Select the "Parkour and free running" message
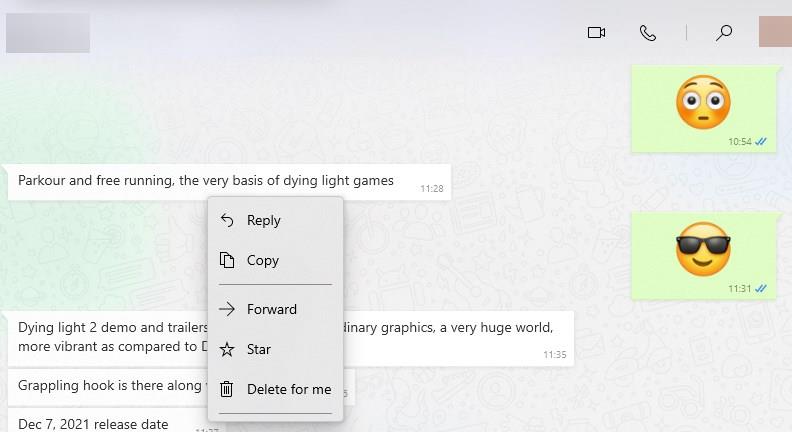Image resolution: width=792 pixels, height=432 pixels. tap(205, 182)
